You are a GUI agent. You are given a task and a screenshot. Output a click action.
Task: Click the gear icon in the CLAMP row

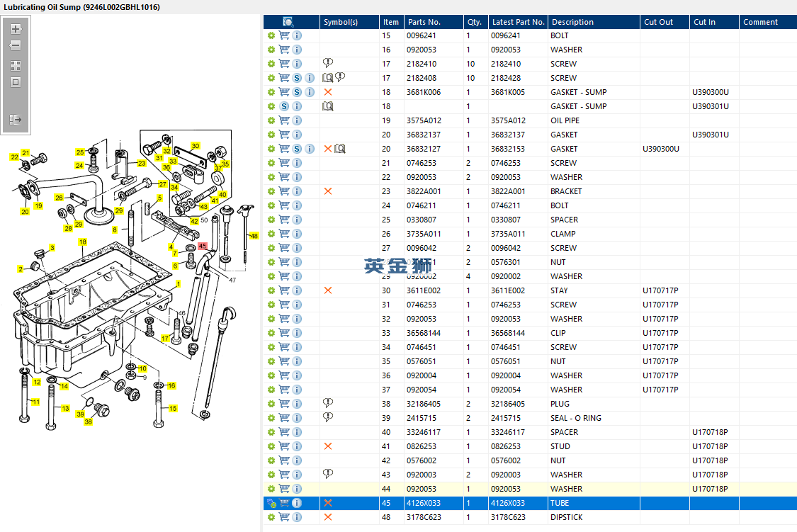click(x=271, y=234)
